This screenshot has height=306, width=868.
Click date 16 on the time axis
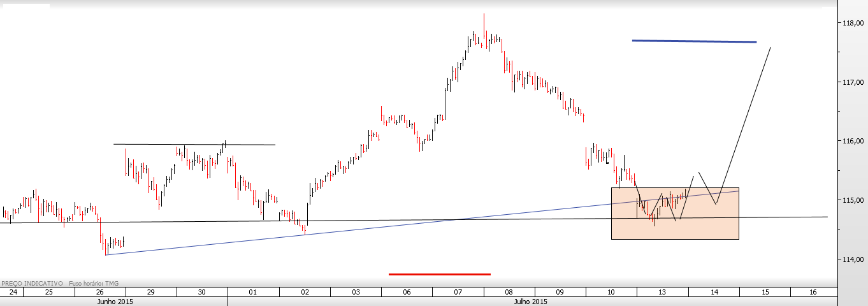point(813,292)
